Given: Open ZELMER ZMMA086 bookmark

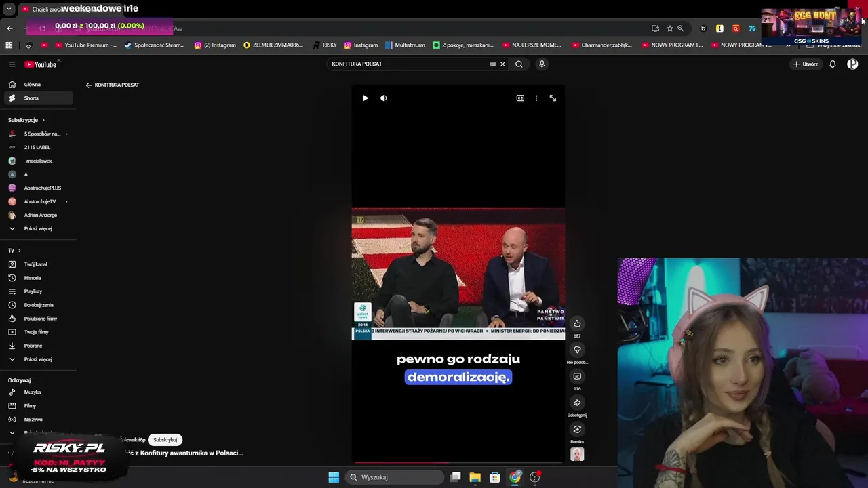Looking at the screenshot, I should [x=273, y=45].
